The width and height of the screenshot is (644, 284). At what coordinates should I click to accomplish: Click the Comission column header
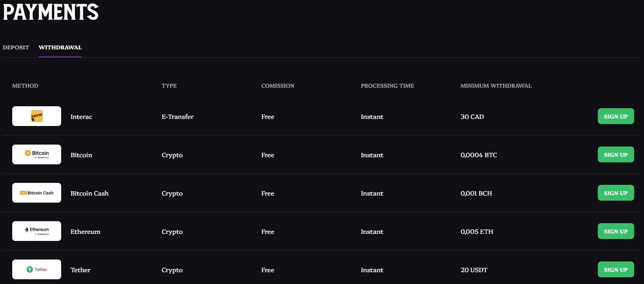click(278, 86)
